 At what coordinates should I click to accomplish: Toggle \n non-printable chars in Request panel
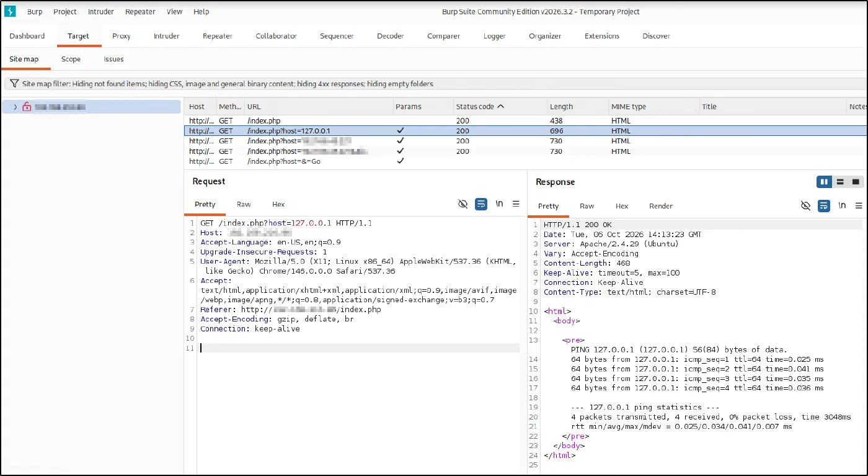click(x=499, y=204)
